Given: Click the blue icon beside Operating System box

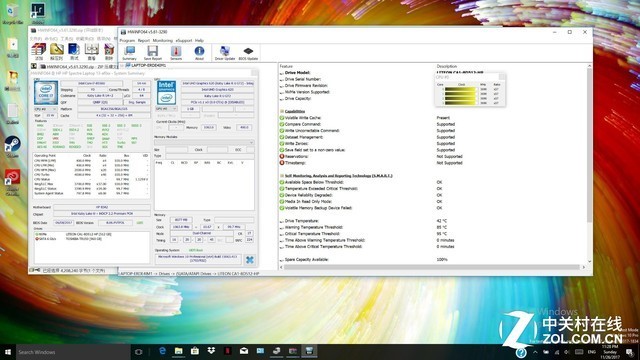Looking at the screenshot, I should (x=250, y=260).
